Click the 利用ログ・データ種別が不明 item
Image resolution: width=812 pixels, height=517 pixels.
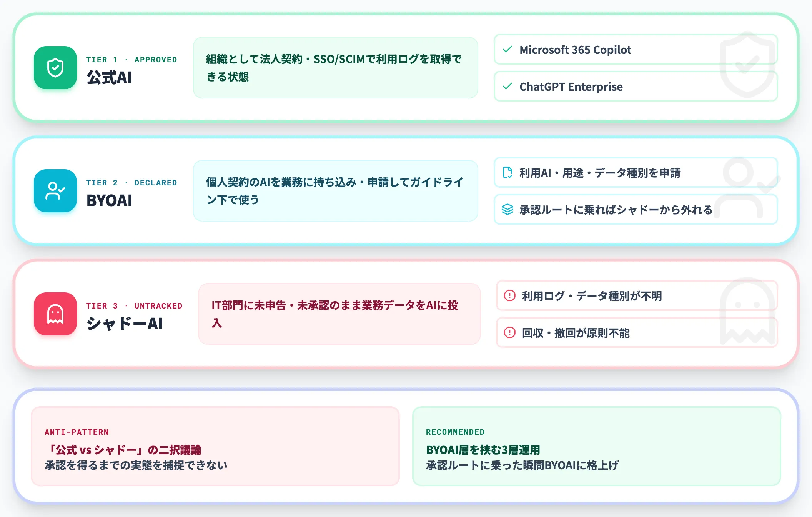click(637, 295)
